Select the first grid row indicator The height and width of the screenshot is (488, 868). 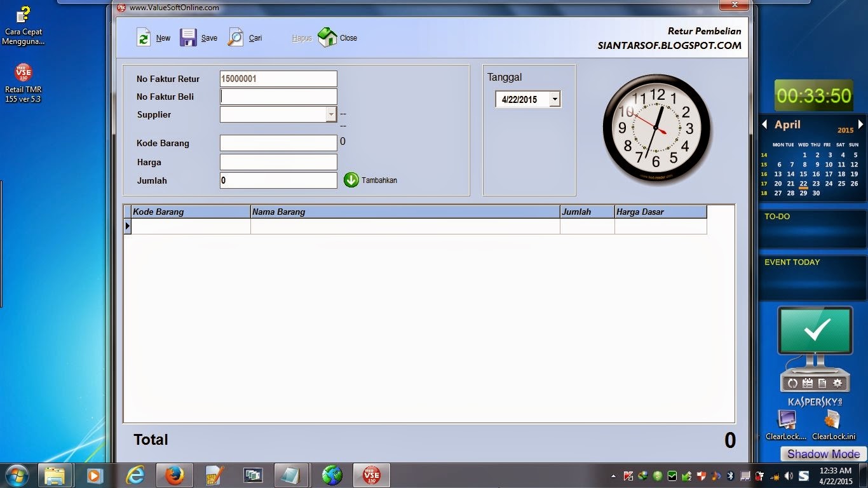pos(128,226)
